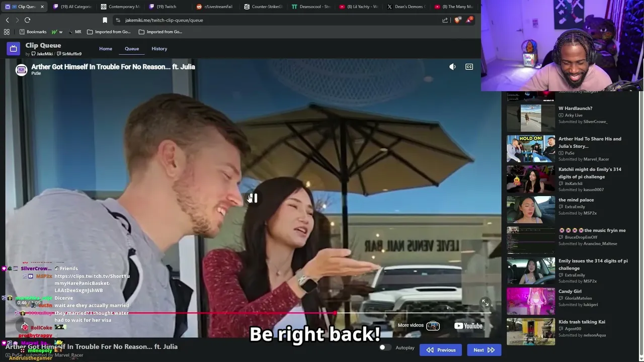
Task: Open the Deansocool browser tab
Action: 311,7
